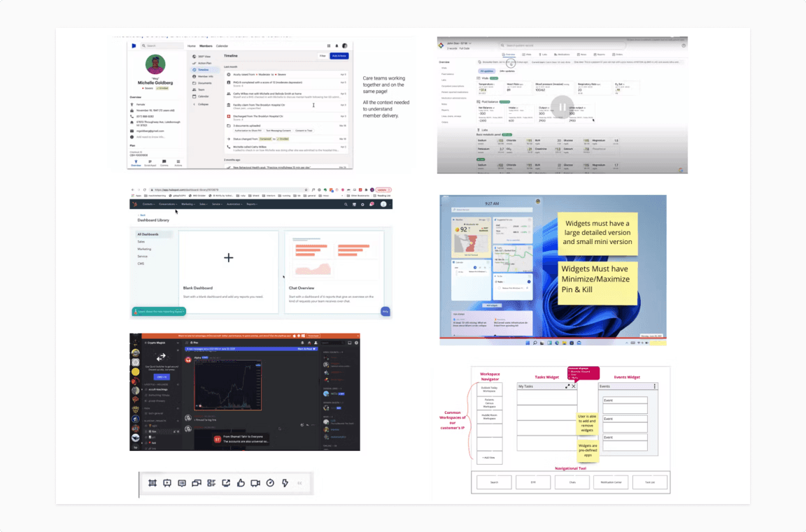Click the thumbs-up voting icon in bottom toolbar

point(241,483)
